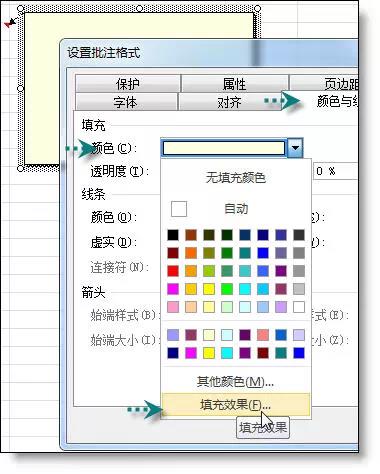380x474 pixels.
Task: Choose the gray-25% light gray swatch
Action: [x=299, y=289]
